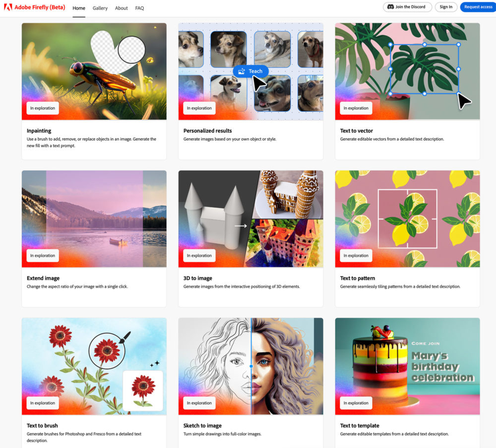The width and height of the screenshot is (496, 448).
Task: Click the round eraser brush cursor on Inpainting
Action: coord(131,50)
